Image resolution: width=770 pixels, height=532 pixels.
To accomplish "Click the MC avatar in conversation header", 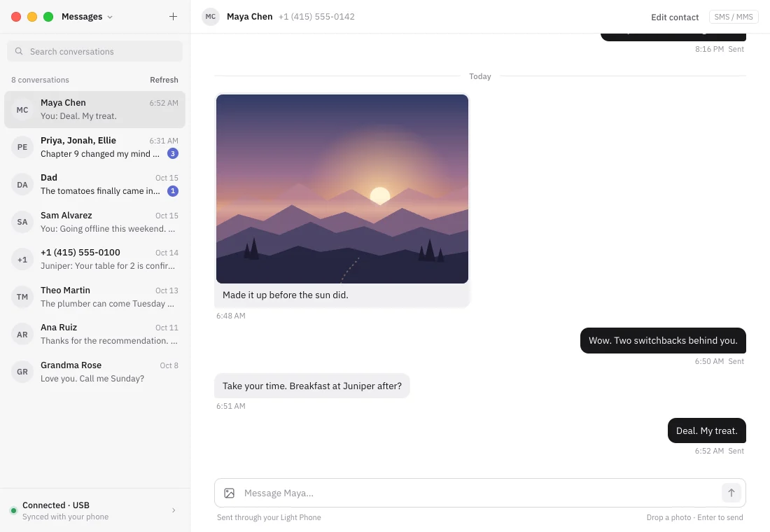I will tap(211, 17).
